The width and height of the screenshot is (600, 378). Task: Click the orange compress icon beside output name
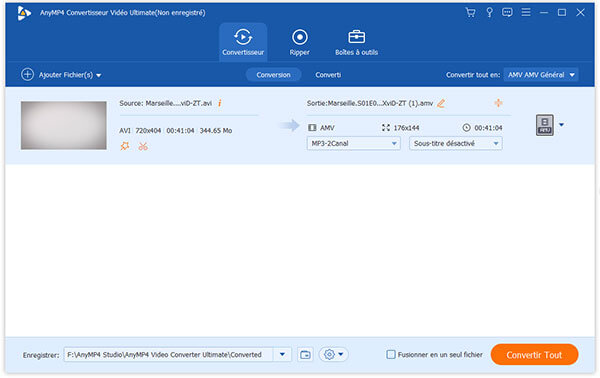(x=498, y=103)
